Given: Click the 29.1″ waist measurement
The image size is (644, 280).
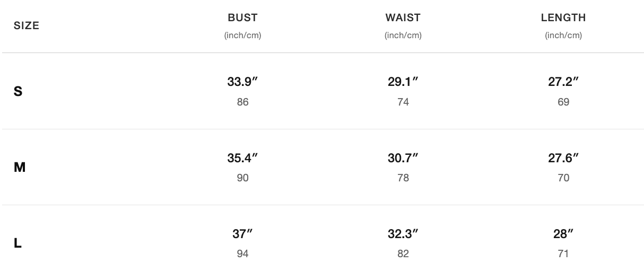Looking at the screenshot, I should click(403, 82).
